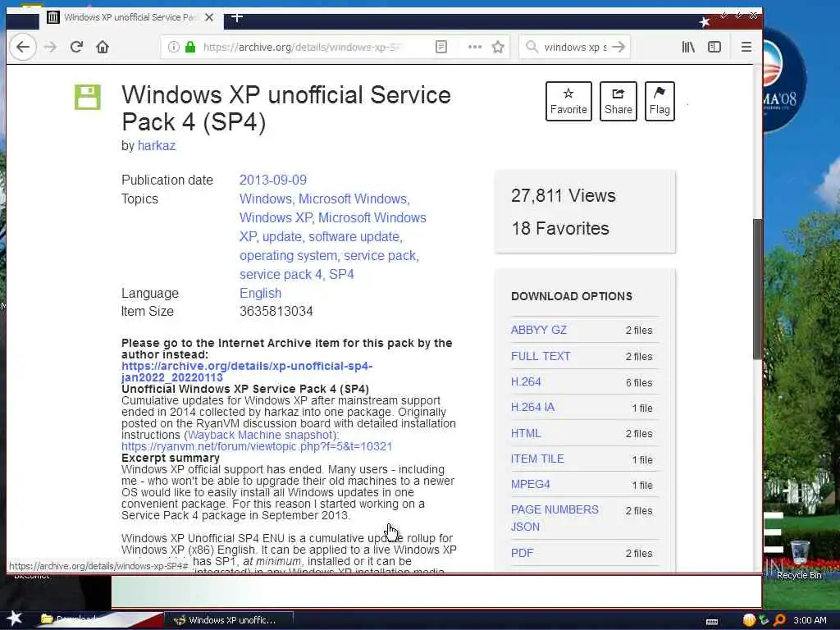
Task: Click the 27,811 Views text
Action: click(563, 195)
